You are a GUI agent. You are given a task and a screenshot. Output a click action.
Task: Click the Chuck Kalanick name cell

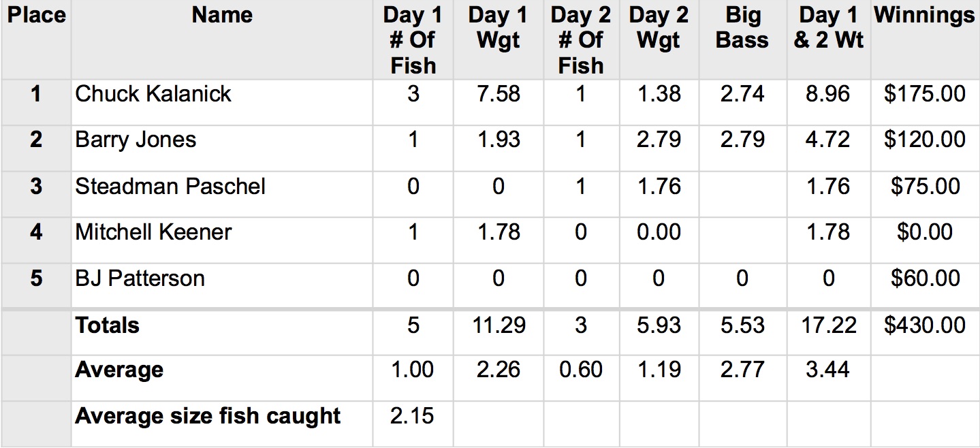click(153, 94)
